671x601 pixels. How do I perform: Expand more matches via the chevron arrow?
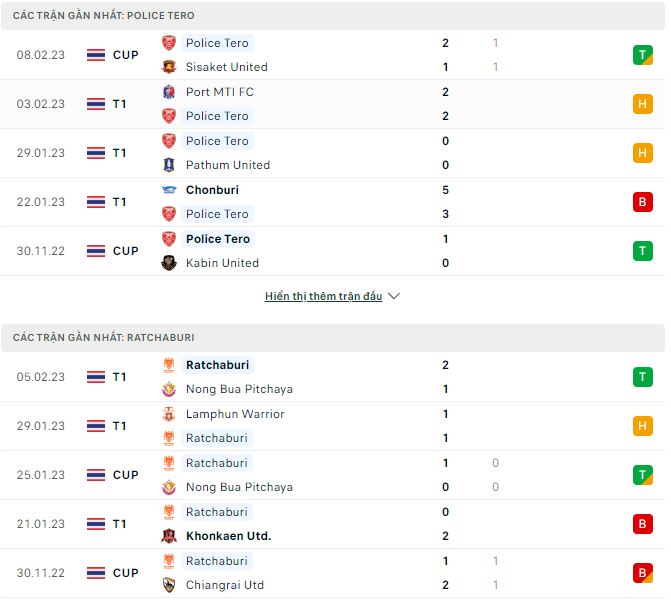pos(394,297)
